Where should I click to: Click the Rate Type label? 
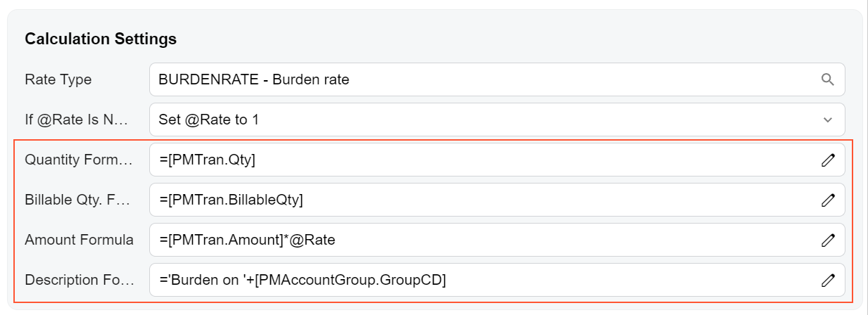point(58,79)
